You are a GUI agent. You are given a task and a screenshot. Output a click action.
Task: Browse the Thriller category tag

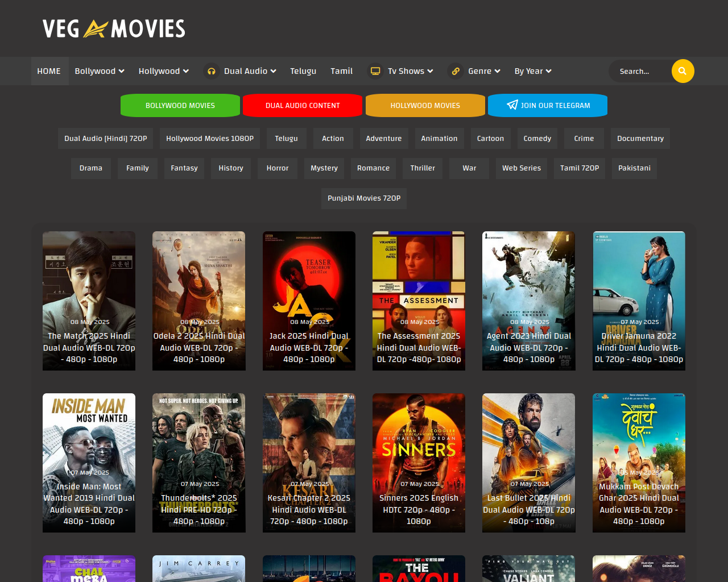click(x=423, y=168)
